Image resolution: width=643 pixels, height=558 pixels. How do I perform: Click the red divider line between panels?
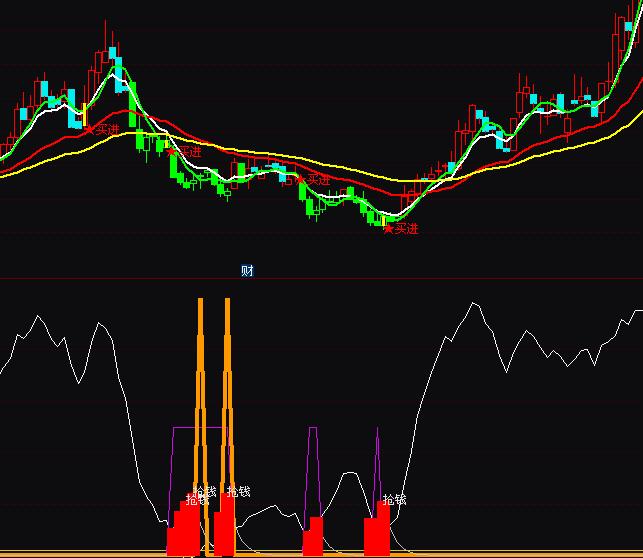(x=320, y=279)
